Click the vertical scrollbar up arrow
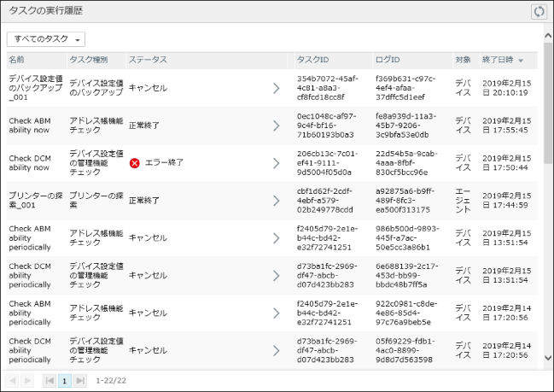This screenshot has width=554, height=392. coord(547,38)
